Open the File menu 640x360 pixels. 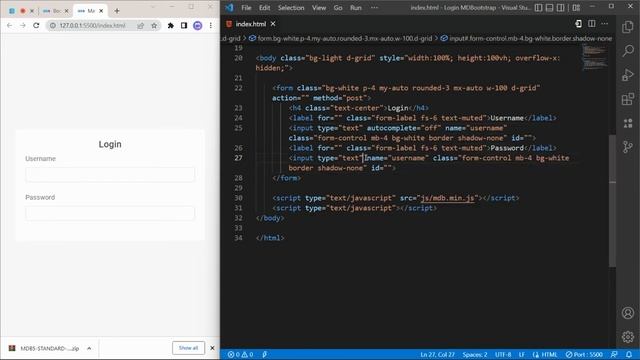click(x=246, y=7)
